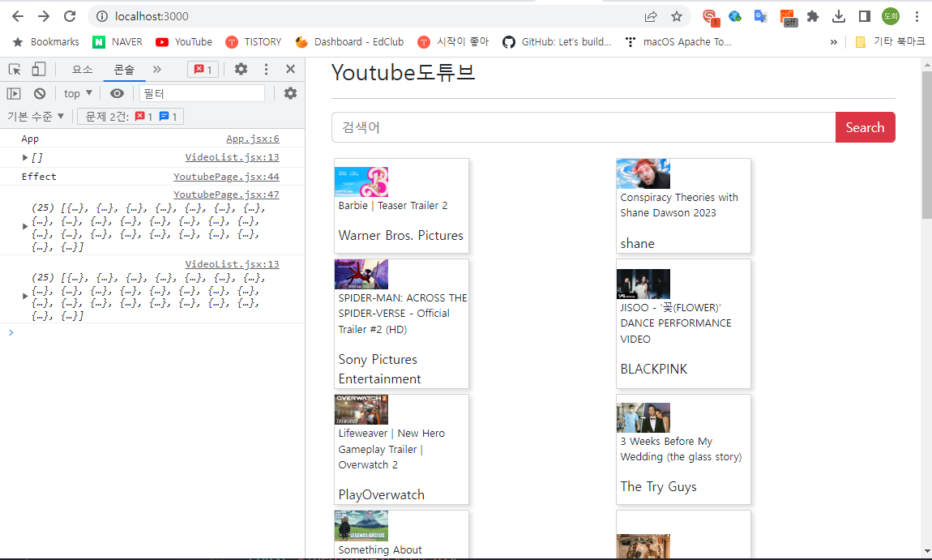Close the DevTools panel
This screenshot has width=932, height=560.
pyautogui.click(x=291, y=69)
